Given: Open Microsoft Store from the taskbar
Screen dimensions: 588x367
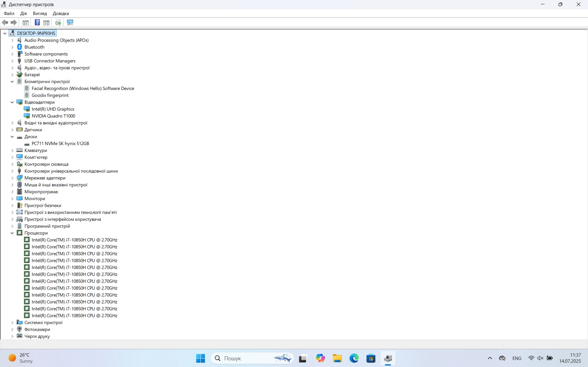Looking at the screenshot, I should pyautogui.click(x=371, y=358).
